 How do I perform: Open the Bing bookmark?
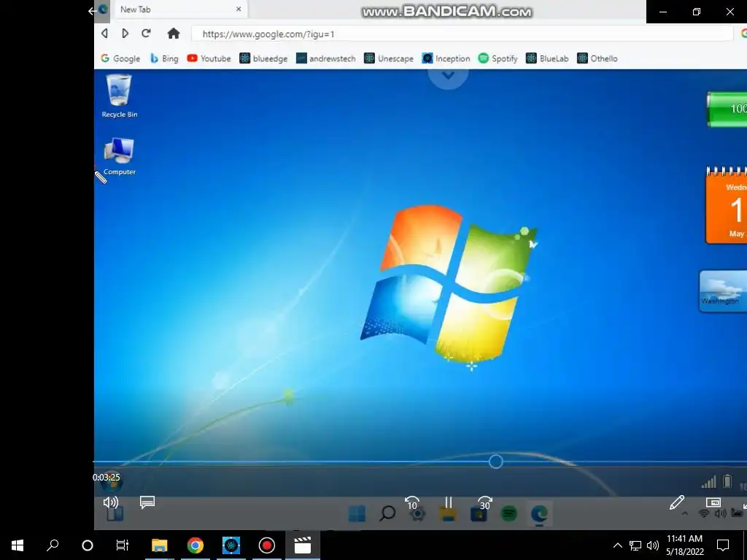pos(164,58)
